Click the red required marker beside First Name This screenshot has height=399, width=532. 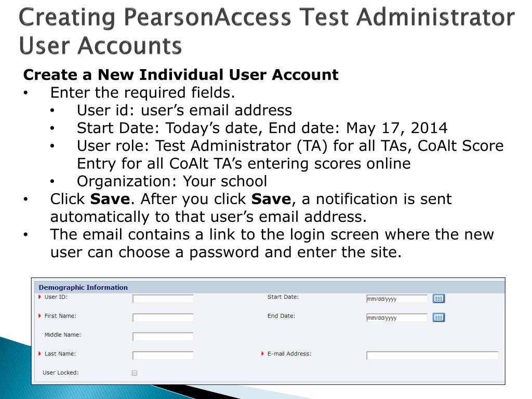39,316
